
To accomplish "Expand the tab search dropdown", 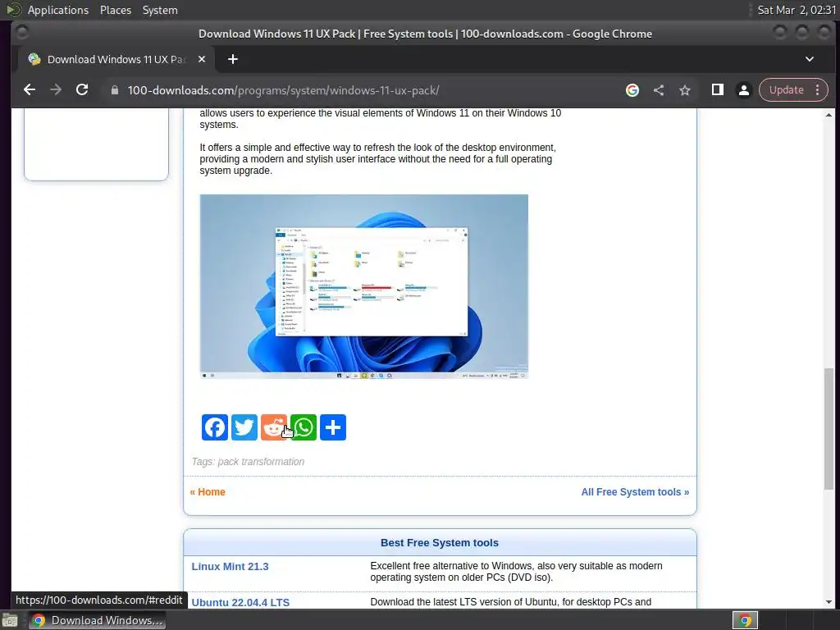I will click(810, 59).
